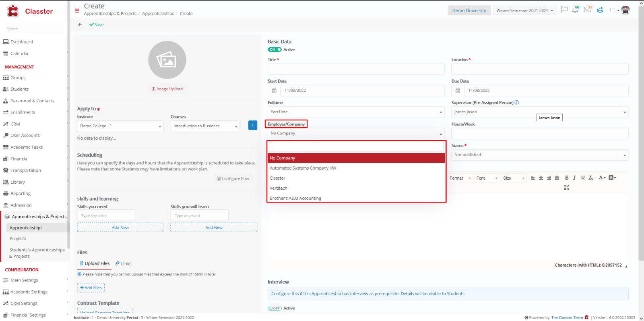Click the Classter logo
644x321 pixels.
[x=30, y=11]
